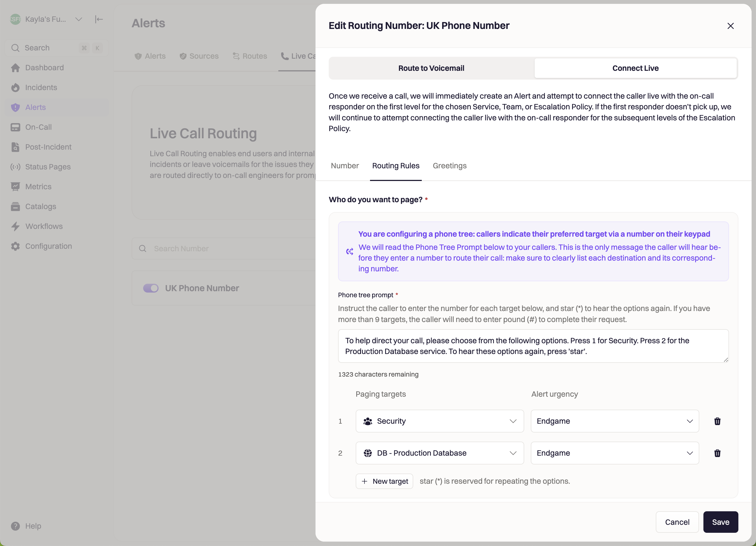Click into the phone tree prompt textbox
This screenshot has width=756, height=546.
pos(533,346)
